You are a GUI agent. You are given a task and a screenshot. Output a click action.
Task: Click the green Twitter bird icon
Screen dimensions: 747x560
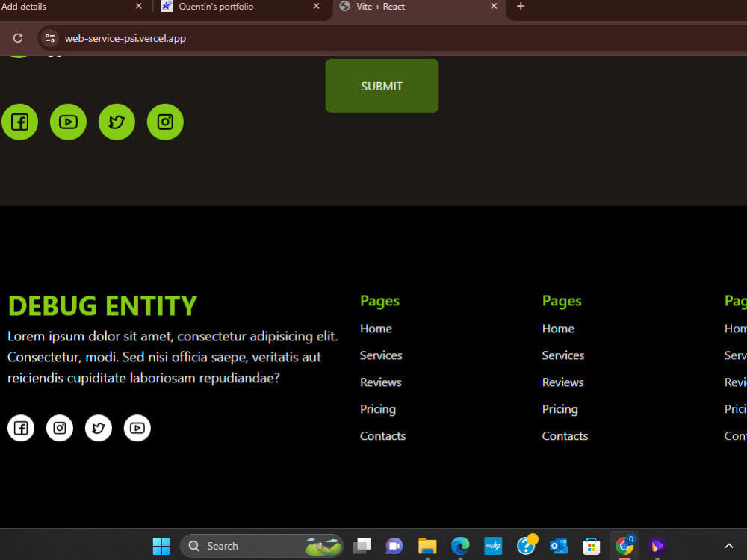117,122
